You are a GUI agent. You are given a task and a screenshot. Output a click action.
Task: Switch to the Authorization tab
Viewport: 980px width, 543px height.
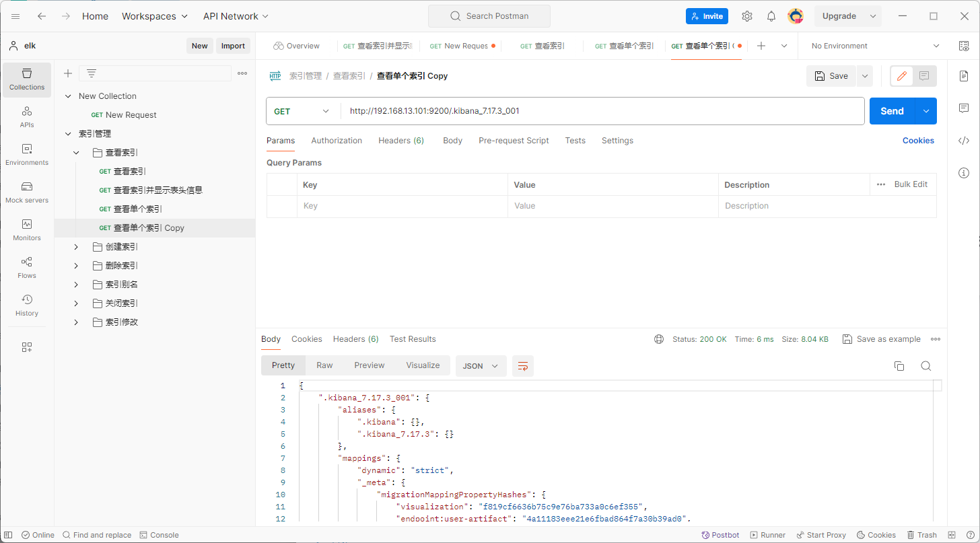pos(337,141)
